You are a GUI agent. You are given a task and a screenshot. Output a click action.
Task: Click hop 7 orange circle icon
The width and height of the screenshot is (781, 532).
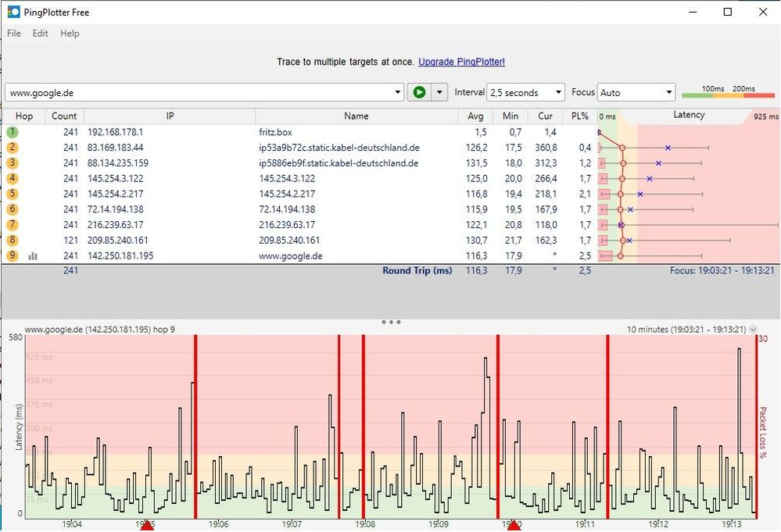click(13, 224)
